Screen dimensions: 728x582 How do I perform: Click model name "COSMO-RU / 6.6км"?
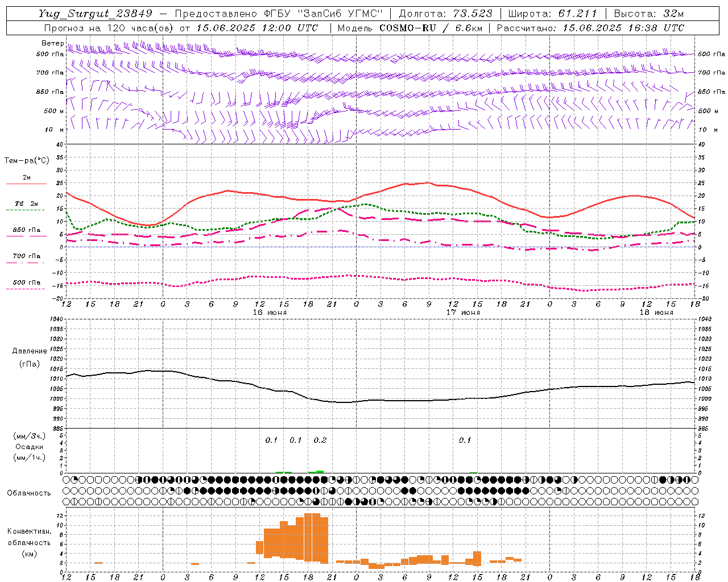click(431, 28)
